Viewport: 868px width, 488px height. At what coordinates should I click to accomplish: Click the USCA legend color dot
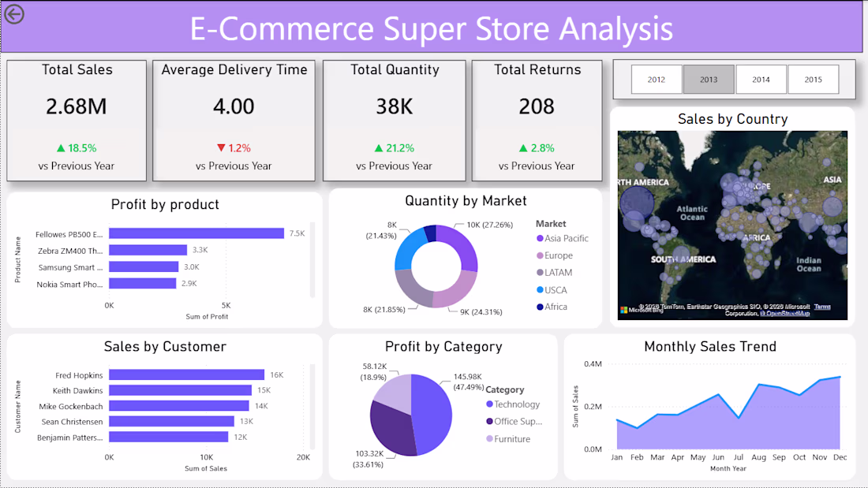(540, 290)
